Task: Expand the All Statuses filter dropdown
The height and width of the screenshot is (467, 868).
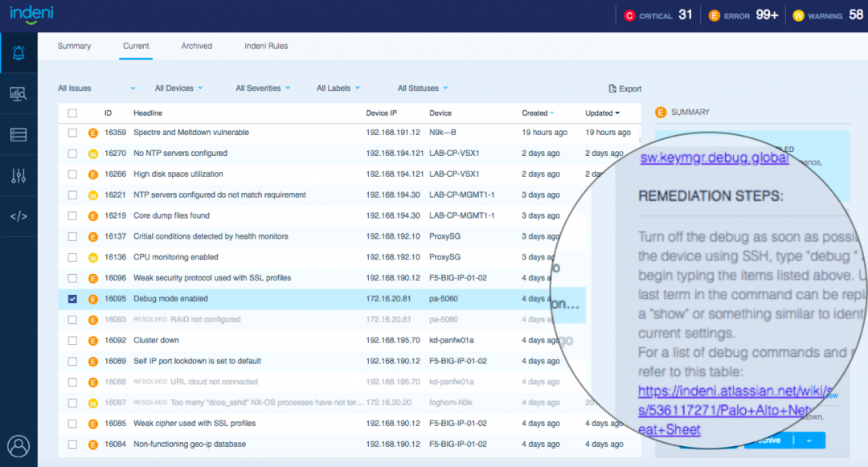Action: coord(422,88)
